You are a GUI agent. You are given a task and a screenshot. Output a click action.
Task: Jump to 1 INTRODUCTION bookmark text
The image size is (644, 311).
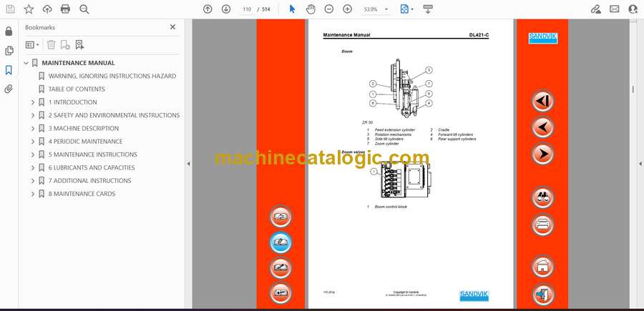click(x=73, y=102)
